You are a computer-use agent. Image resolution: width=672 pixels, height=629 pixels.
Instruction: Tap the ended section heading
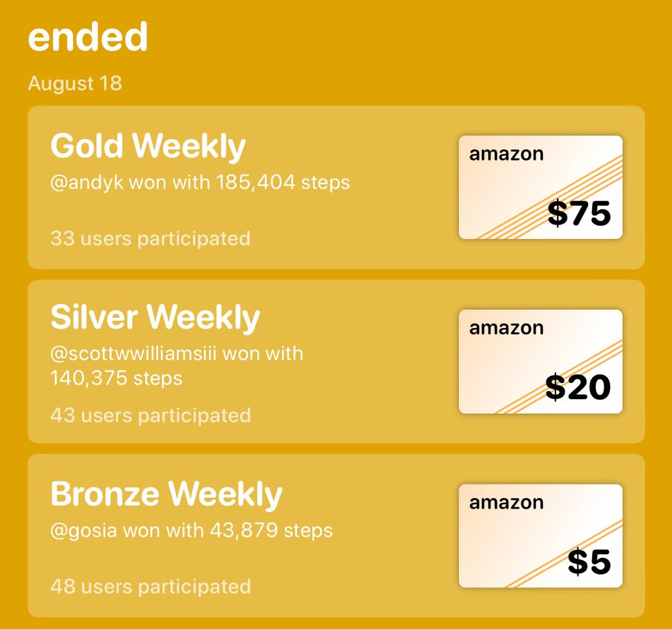(88, 37)
